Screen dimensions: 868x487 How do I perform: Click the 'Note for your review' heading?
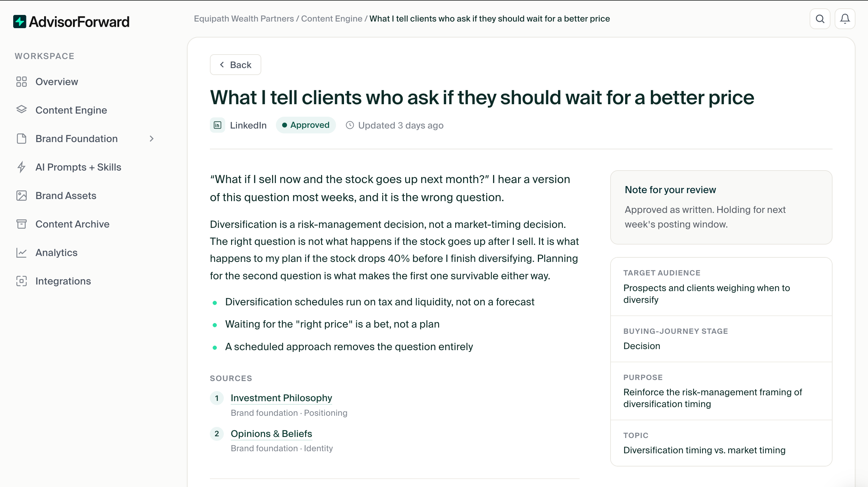coord(670,190)
